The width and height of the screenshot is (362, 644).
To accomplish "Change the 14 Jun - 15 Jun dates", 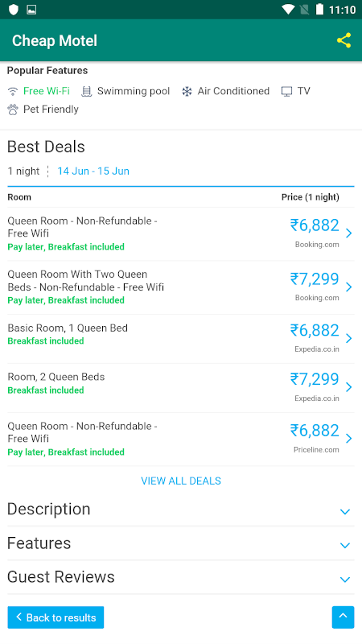I will [93, 171].
